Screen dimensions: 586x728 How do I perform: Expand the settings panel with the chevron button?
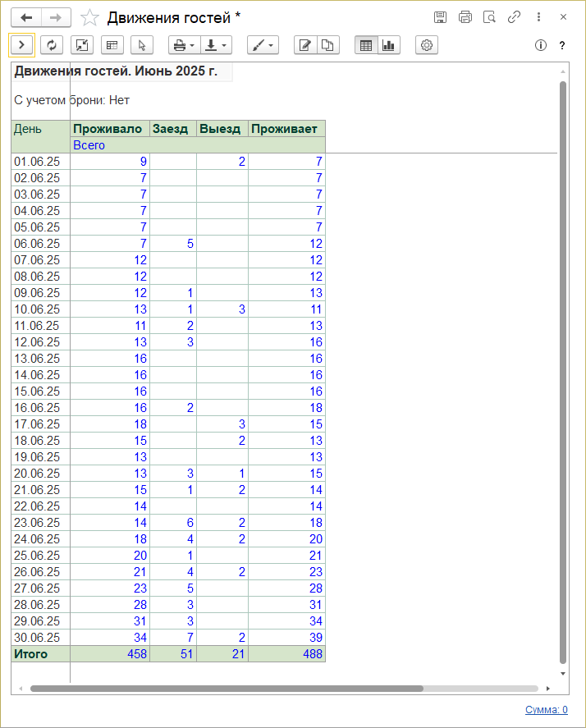tap(21, 45)
